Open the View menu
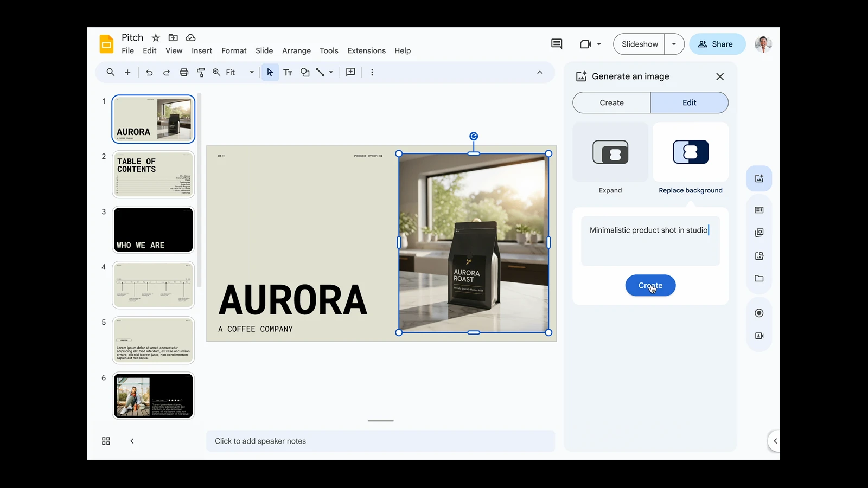 [x=174, y=50]
